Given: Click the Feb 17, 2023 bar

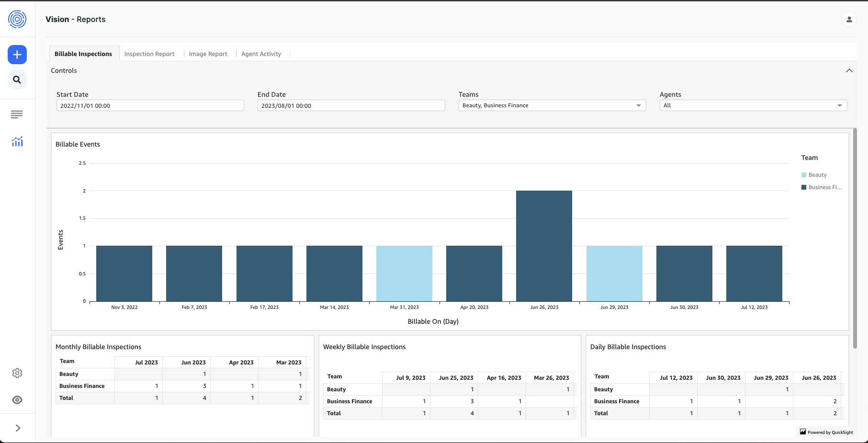Looking at the screenshot, I should [x=264, y=273].
